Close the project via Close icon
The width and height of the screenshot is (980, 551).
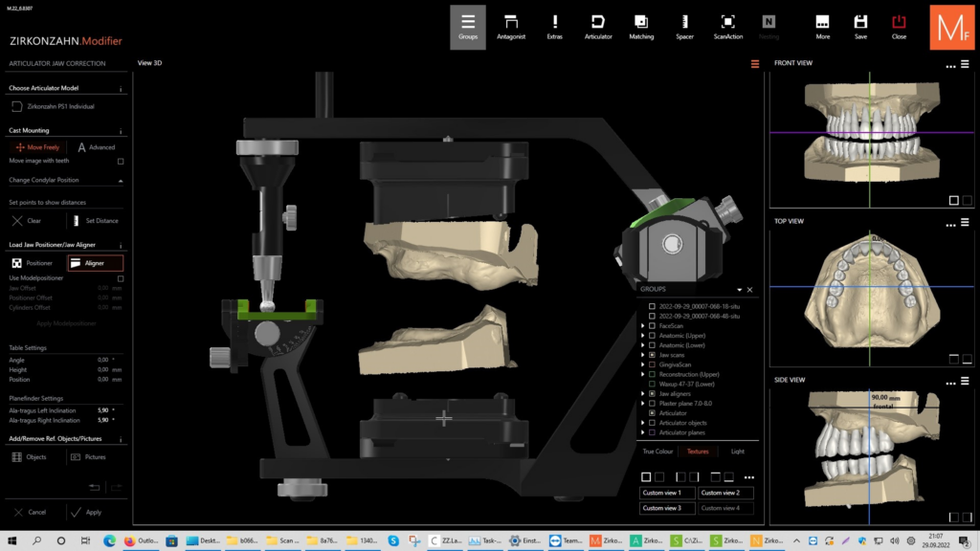click(x=899, y=28)
